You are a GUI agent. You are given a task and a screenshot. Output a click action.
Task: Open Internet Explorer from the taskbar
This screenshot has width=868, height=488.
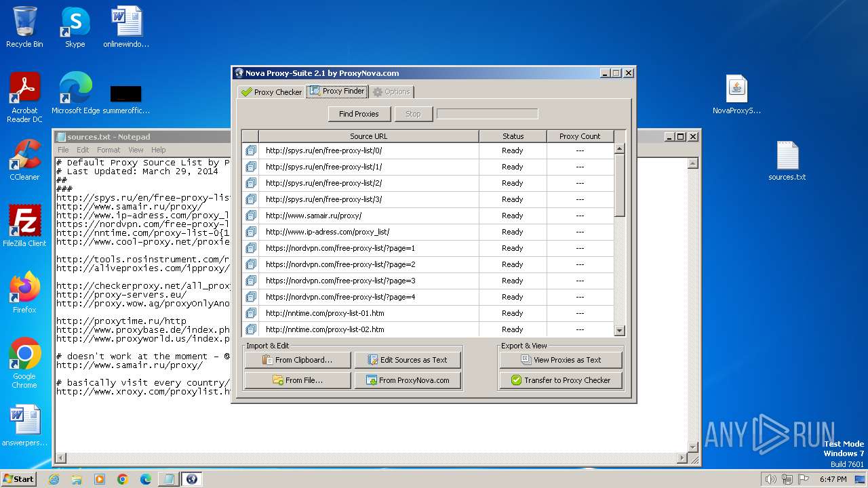(x=54, y=479)
